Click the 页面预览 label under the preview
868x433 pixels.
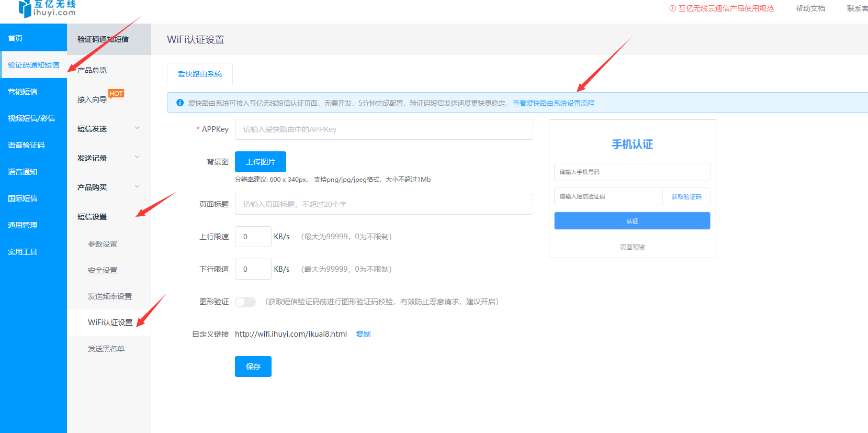click(633, 247)
